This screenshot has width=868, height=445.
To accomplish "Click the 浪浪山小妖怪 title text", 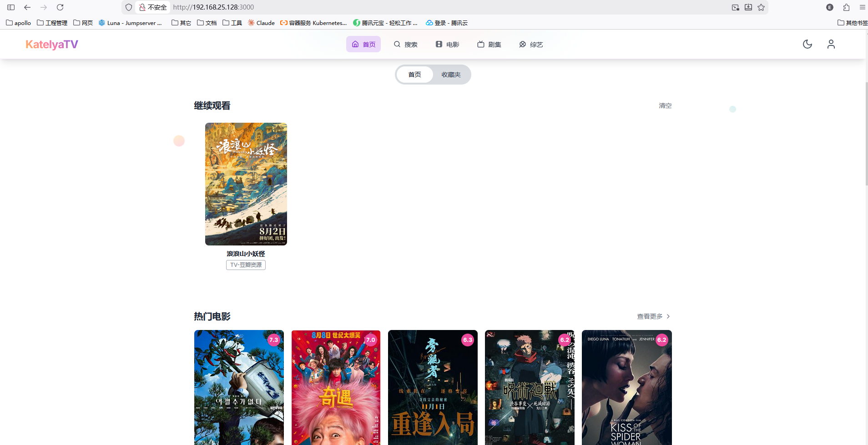I will click(x=246, y=254).
